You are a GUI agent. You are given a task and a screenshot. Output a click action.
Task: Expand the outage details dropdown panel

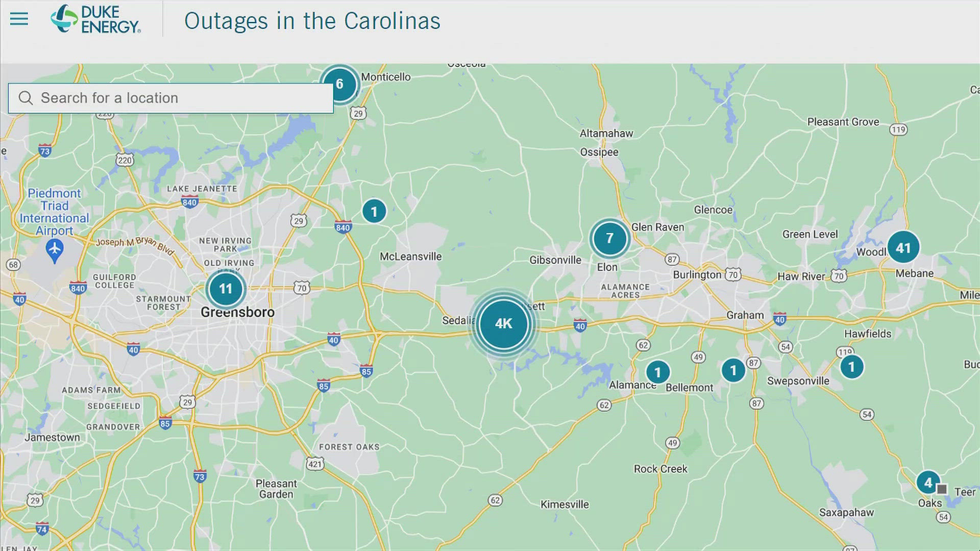pyautogui.click(x=18, y=18)
